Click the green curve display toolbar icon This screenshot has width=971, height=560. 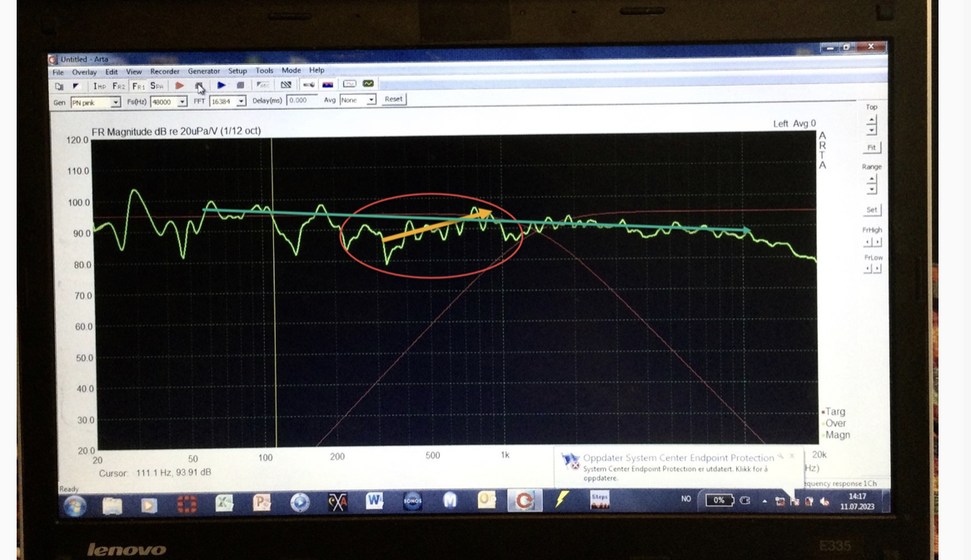(x=368, y=83)
